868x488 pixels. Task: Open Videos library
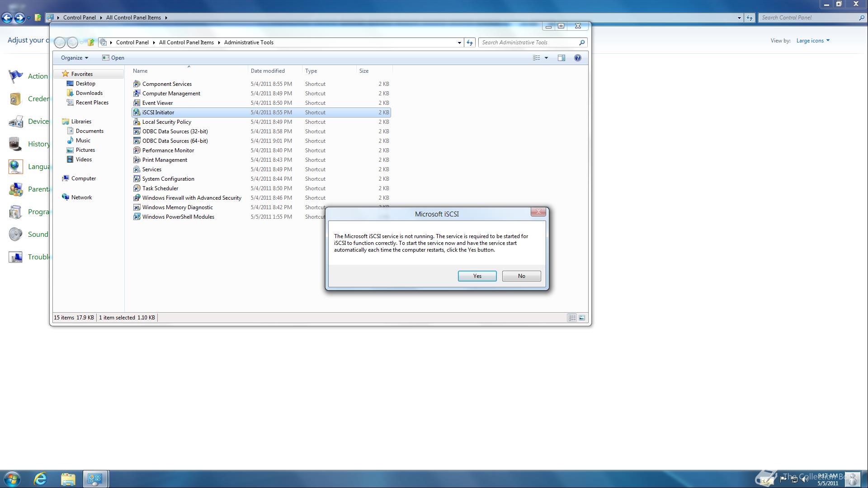(84, 160)
